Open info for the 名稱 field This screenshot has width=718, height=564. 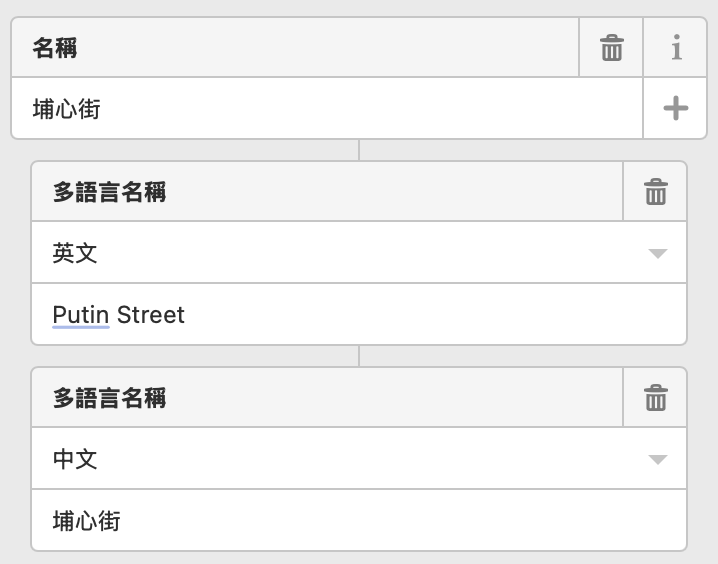[676, 48]
